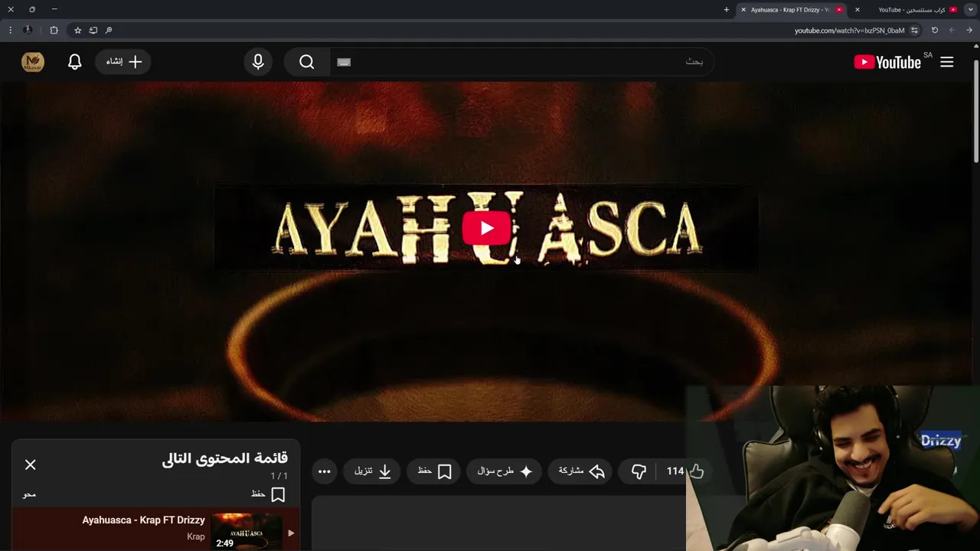This screenshot has width=980, height=551.
Task: Save video with the حفظ bookmark button
Action: pos(434,471)
